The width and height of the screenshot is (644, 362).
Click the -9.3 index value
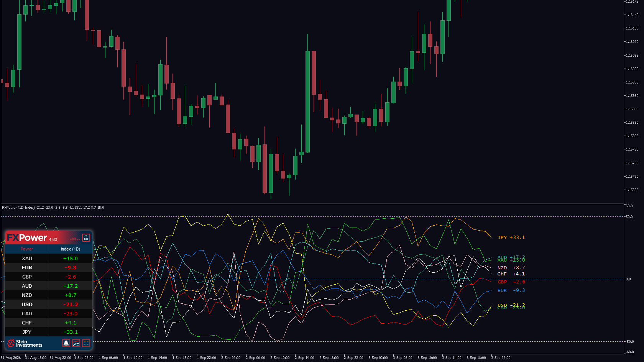click(71, 267)
